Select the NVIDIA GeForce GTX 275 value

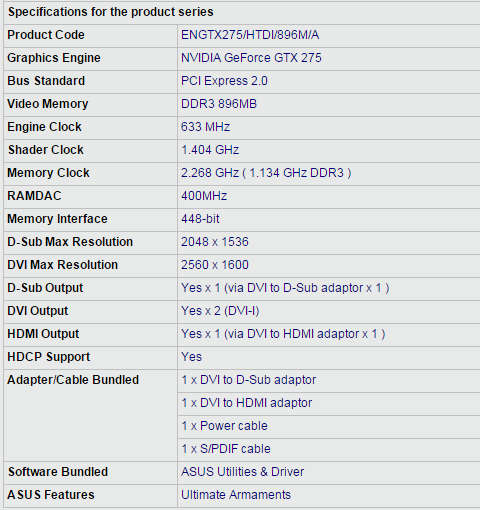251,58
